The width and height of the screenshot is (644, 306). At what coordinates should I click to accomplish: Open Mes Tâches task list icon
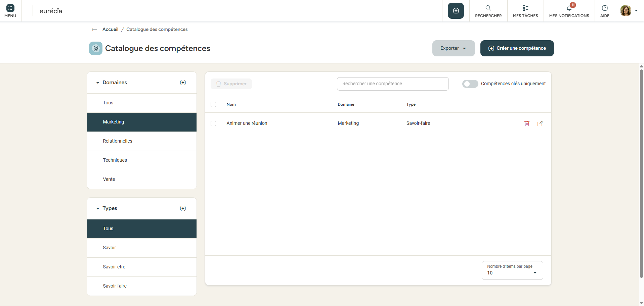click(x=525, y=8)
